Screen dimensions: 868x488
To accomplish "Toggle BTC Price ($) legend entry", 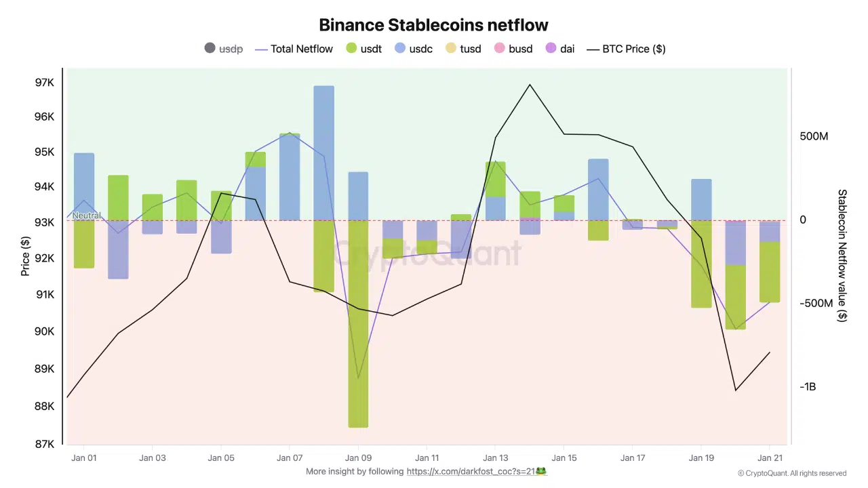I will tap(626, 49).
